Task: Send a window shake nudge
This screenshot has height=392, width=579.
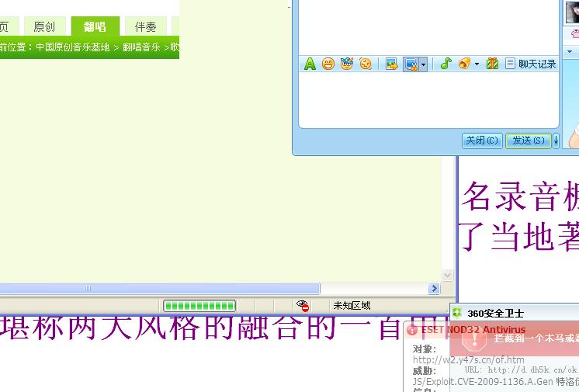Action: coord(366,64)
